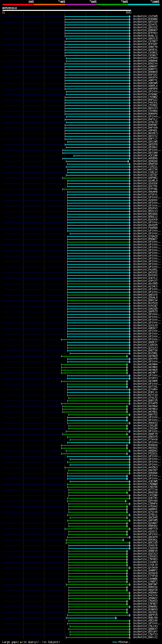Select hit label UniRef100_Q9T029
The height and width of the screenshot is (644, 162).
(145, 22)
